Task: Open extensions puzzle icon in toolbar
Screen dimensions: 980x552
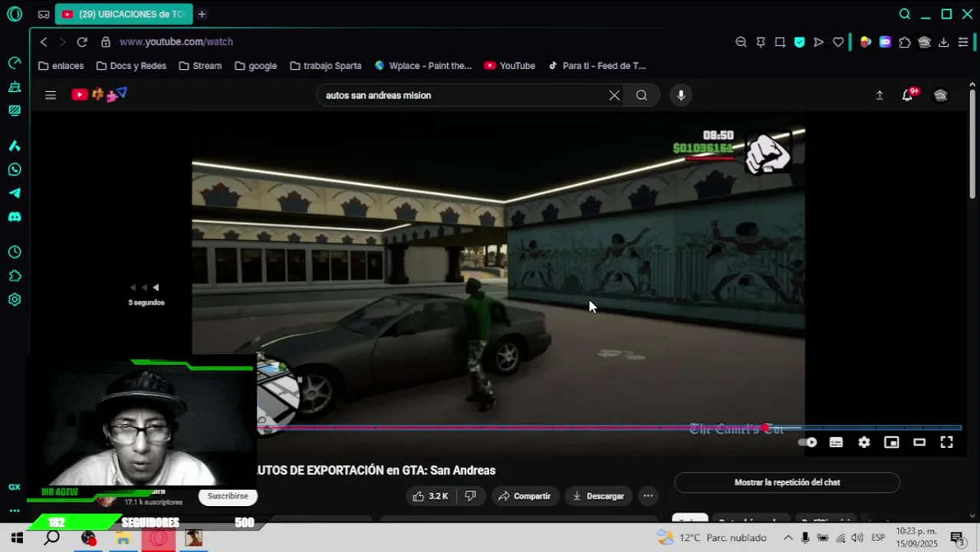Action: [x=905, y=42]
